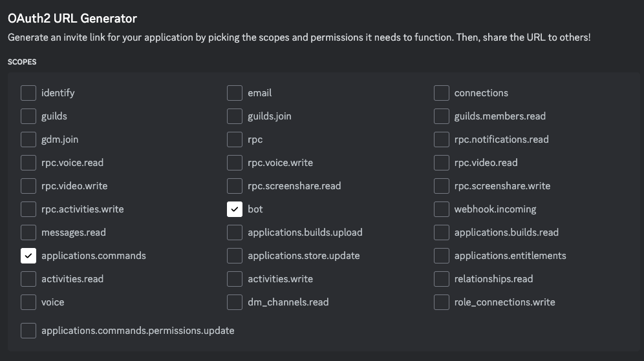Toggle relationships.read checkbox
This screenshot has width=644, height=361.
point(442,279)
